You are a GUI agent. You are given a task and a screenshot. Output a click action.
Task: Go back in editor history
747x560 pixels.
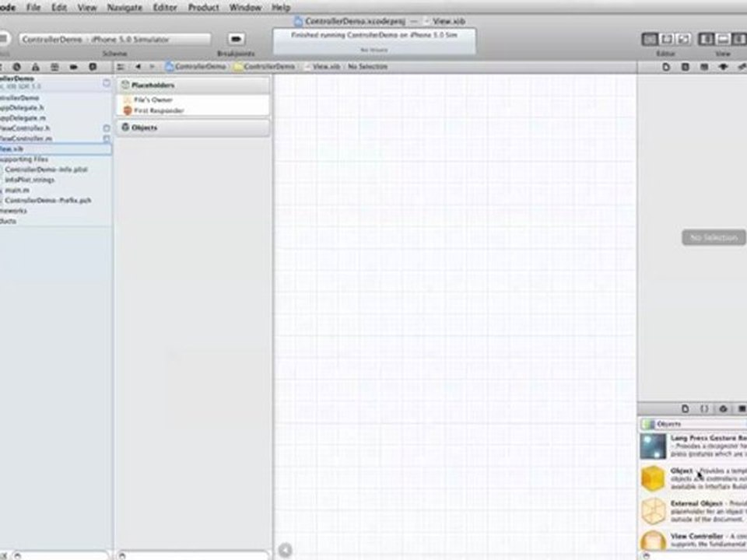138,67
